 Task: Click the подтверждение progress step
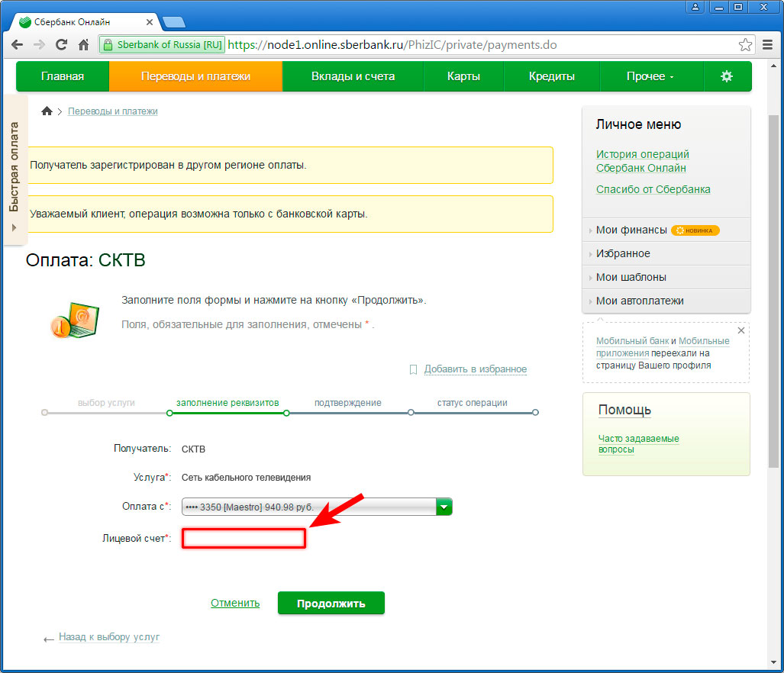tap(347, 403)
